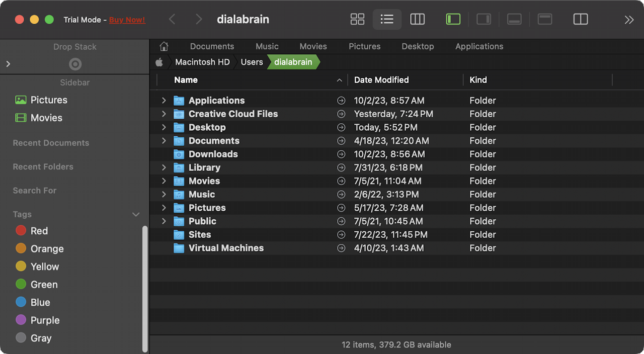Open the Pictures favorites tab
This screenshot has width=644, height=354.
364,46
